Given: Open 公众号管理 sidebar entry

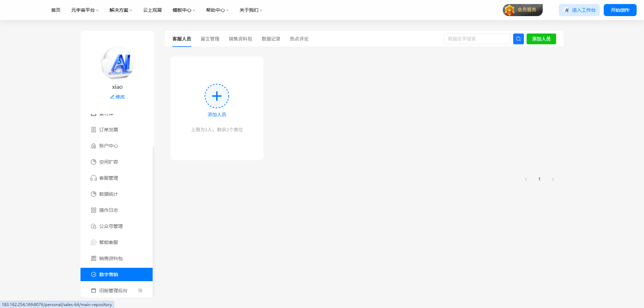Looking at the screenshot, I should (111, 226).
